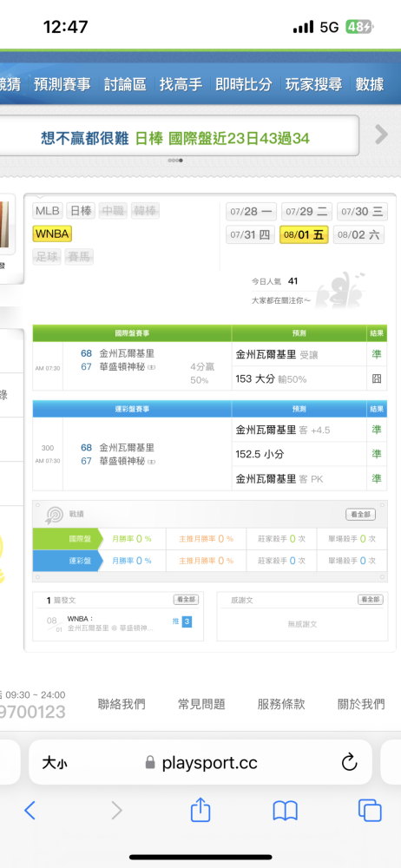Click 華盛頓神秘 in 國際盤賽事 row
Screen dimensions: 401x868
(122, 366)
